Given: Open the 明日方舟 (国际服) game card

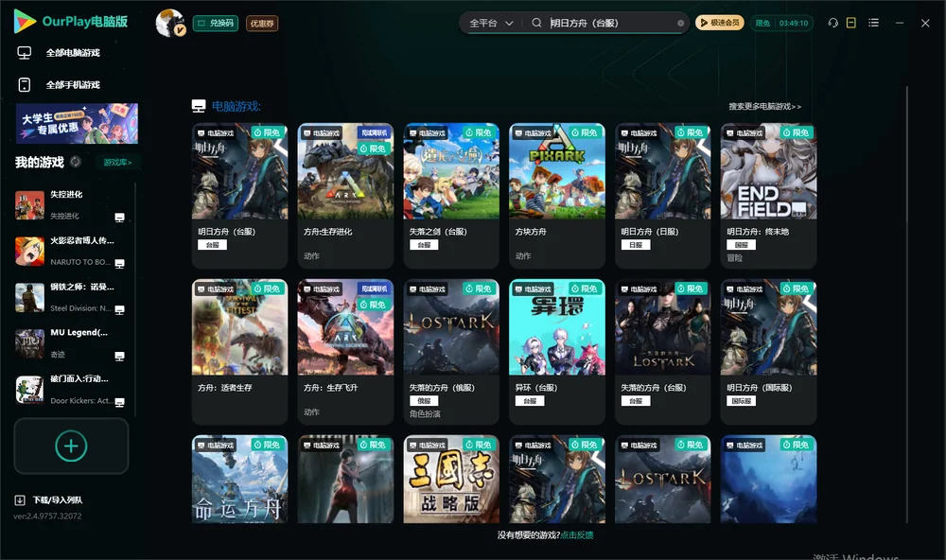Looking at the screenshot, I should 768,352.
